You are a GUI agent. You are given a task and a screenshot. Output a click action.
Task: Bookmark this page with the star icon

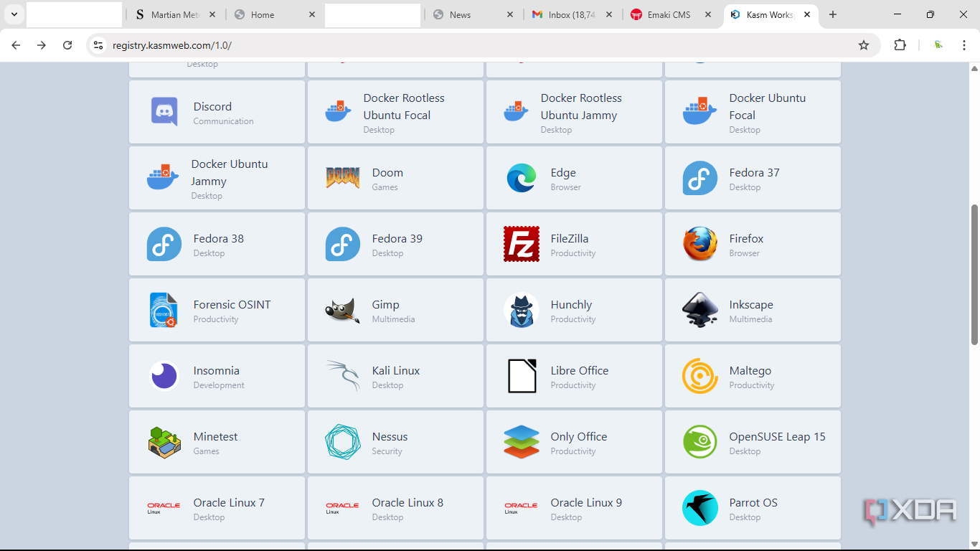[x=864, y=45]
